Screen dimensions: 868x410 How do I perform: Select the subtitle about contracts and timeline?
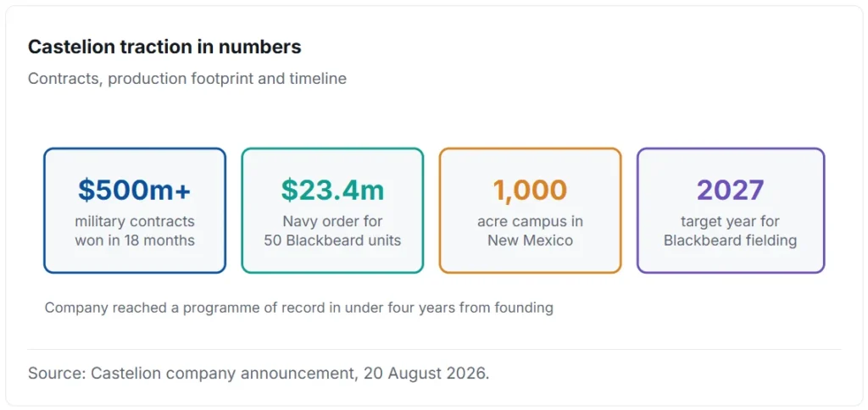(x=187, y=79)
